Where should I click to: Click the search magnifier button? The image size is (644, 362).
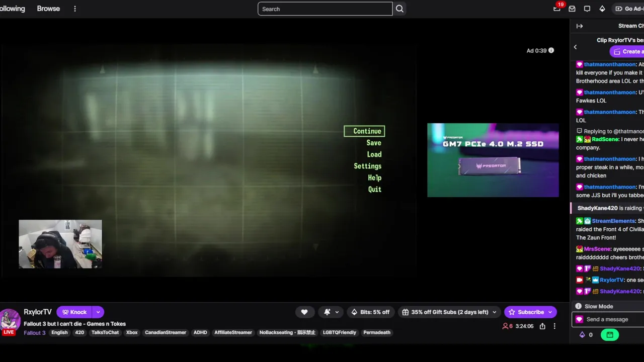point(399,9)
